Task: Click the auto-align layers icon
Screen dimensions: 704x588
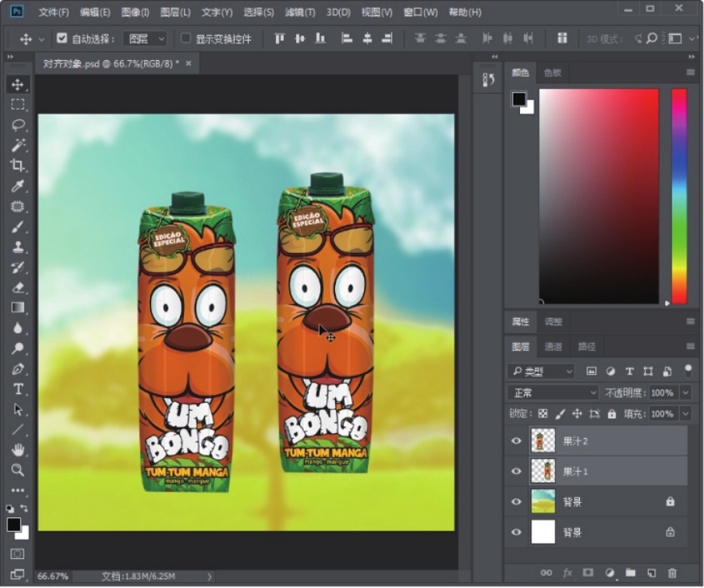Action: tap(562, 39)
